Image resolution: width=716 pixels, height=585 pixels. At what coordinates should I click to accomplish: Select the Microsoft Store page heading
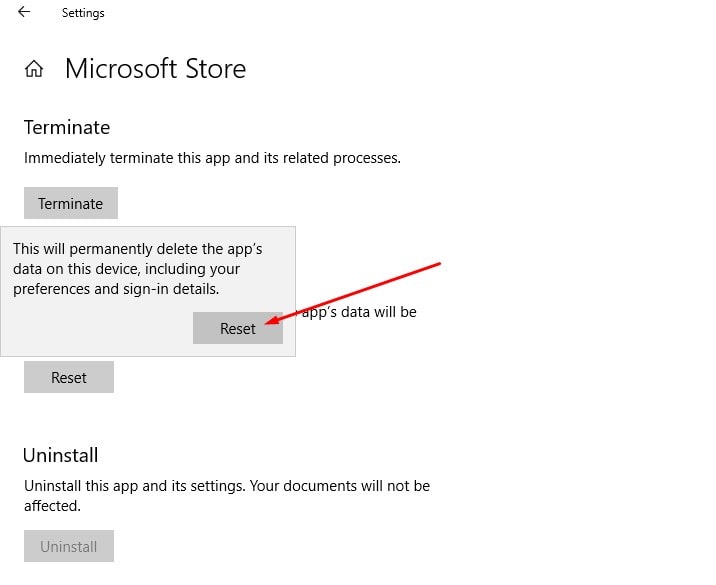[x=155, y=69]
